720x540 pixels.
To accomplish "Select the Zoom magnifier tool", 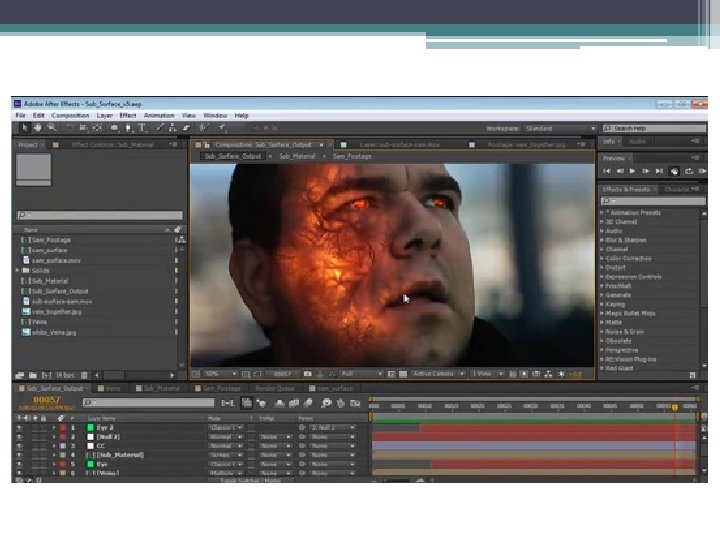I will [x=52, y=128].
